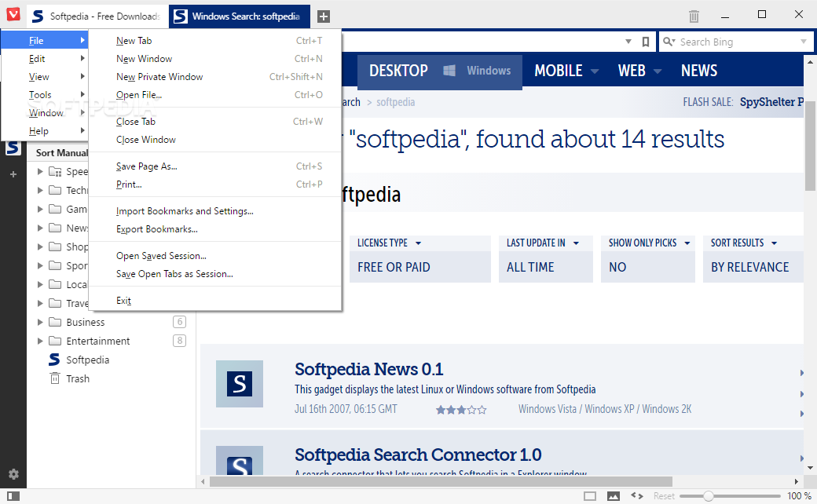
Task: Toggle the panel visibility button in status bar
Action: [x=13, y=496]
